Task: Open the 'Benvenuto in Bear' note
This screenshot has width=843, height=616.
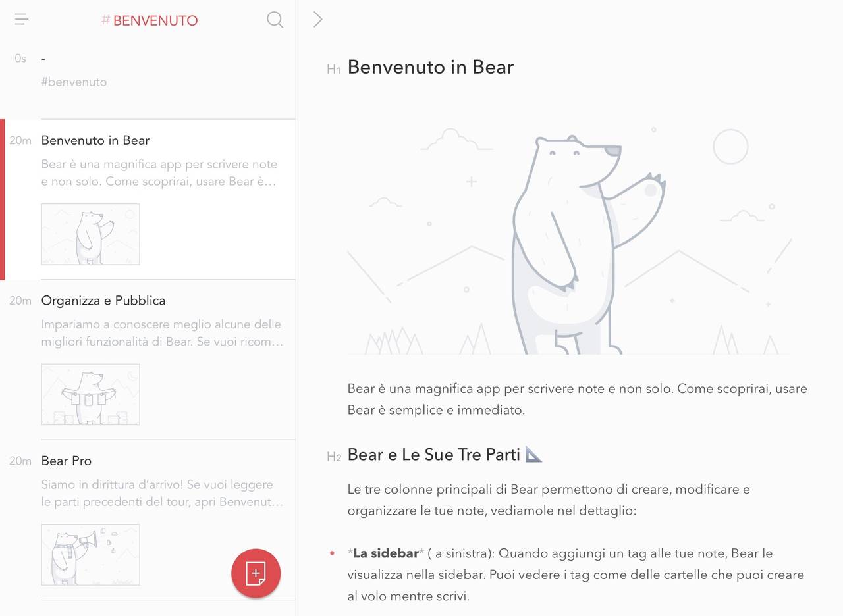Action: click(x=95, y=140)
